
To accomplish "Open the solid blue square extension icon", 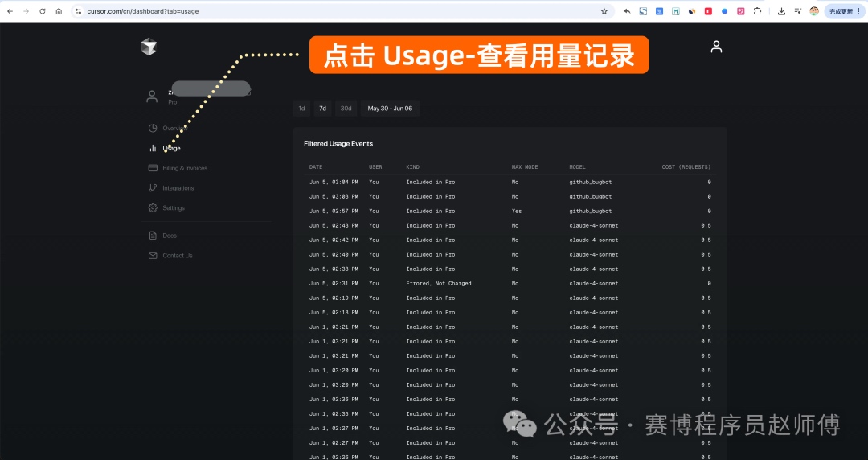I will pyautogui.click(x=659, y=11).
